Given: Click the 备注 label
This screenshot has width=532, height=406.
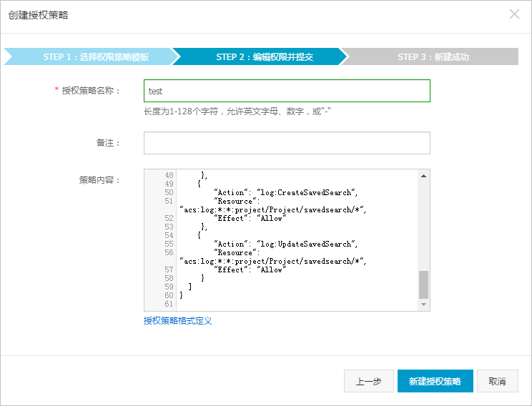Looking at the screenshot, I should [x=108, y=143].
